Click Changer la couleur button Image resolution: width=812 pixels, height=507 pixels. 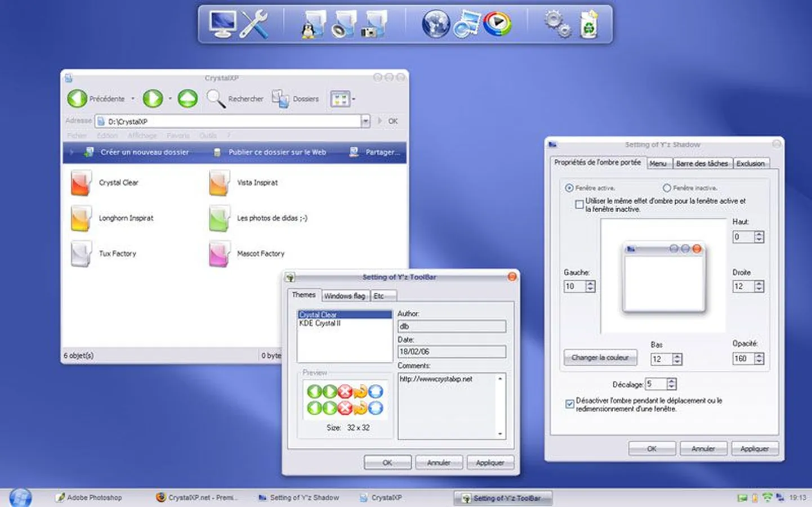click(600, 358)
